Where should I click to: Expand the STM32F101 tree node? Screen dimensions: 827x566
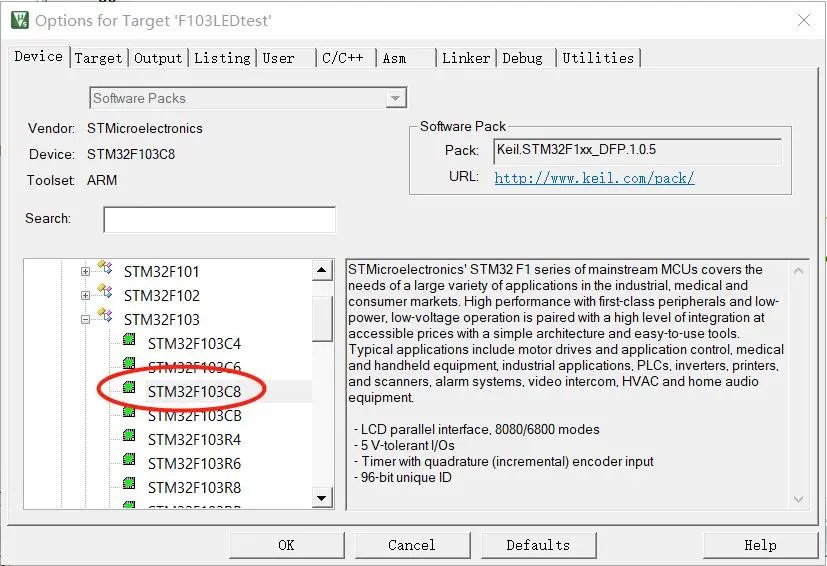[85, 272]
